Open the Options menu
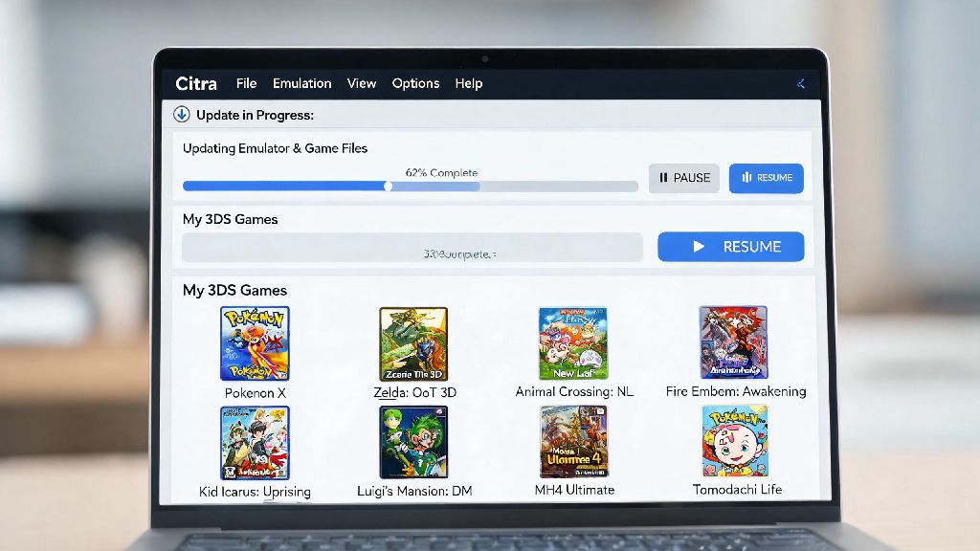This screenshot has height=551, width=980. [415, 83]
